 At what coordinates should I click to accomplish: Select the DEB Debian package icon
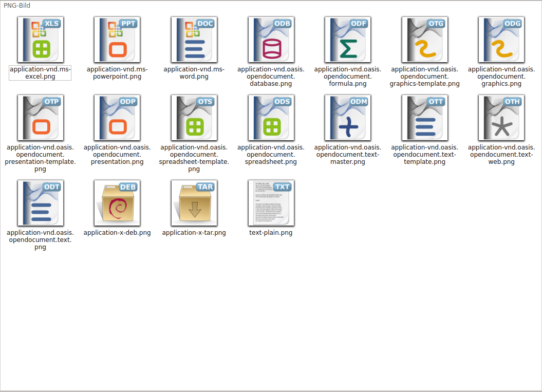point(117,203)
